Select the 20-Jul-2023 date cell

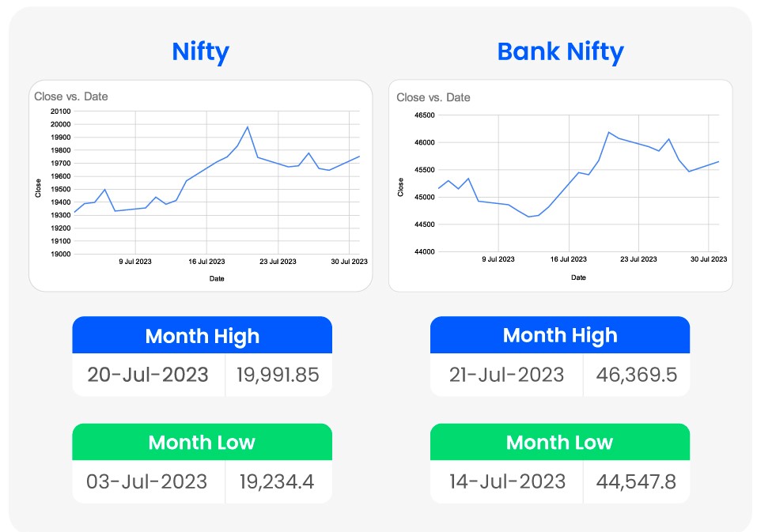point(148,375)
